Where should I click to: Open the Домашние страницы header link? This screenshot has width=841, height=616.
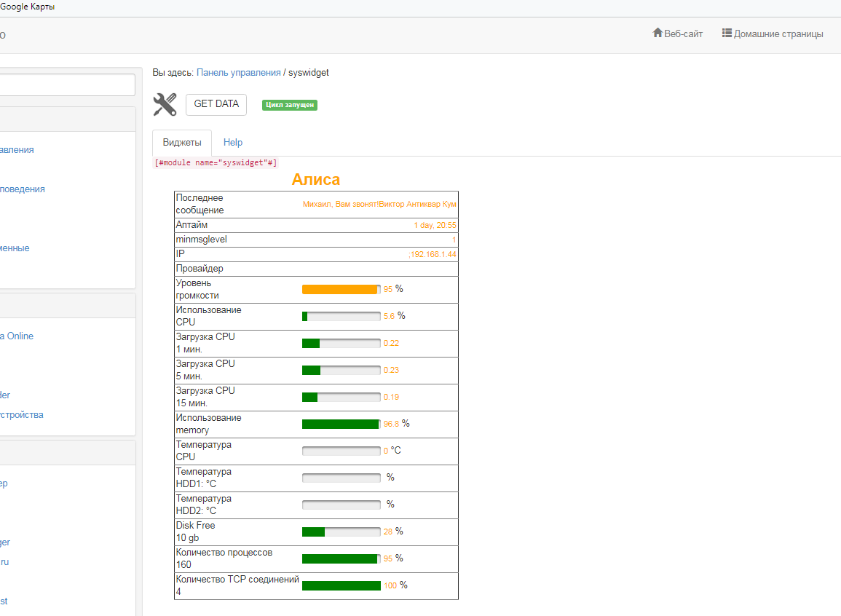(778, 33)
